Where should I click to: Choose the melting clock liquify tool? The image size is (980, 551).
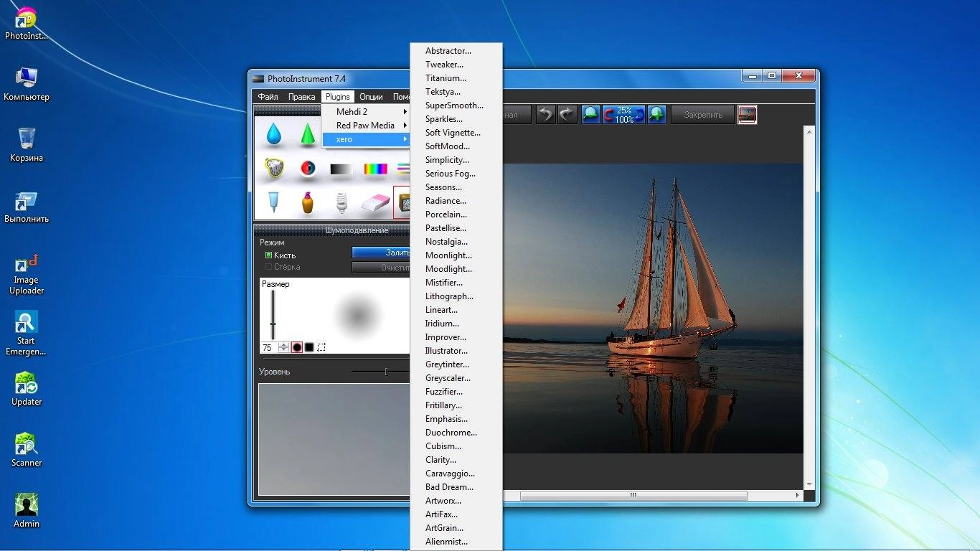273,169
